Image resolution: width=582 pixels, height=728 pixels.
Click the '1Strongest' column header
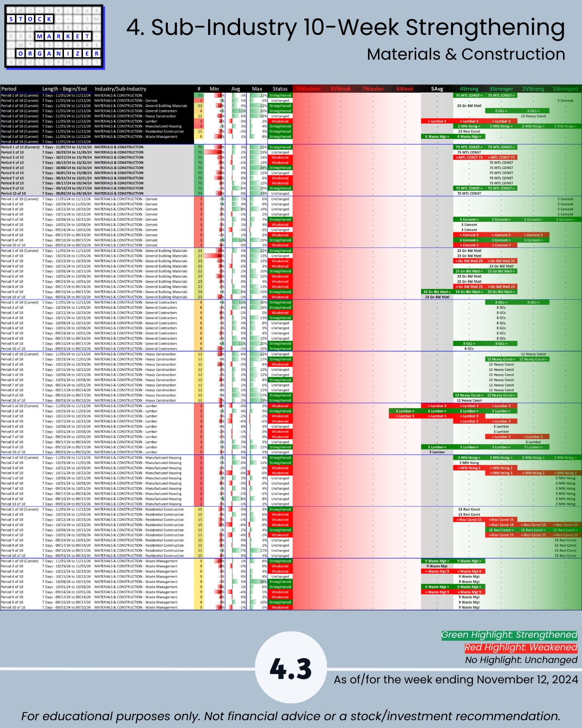point(566,89)
